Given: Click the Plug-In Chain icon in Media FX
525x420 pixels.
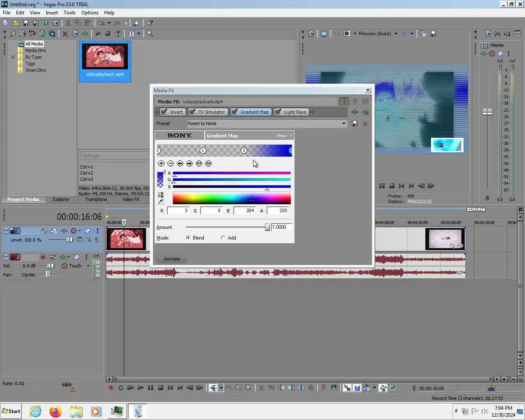Looking at the screenshot, I should (355, 112).
